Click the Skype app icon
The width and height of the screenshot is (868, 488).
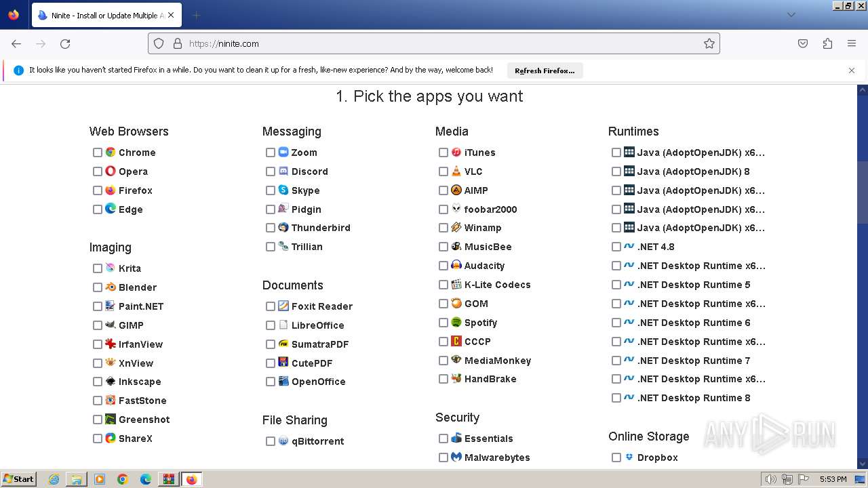(283, 190)
